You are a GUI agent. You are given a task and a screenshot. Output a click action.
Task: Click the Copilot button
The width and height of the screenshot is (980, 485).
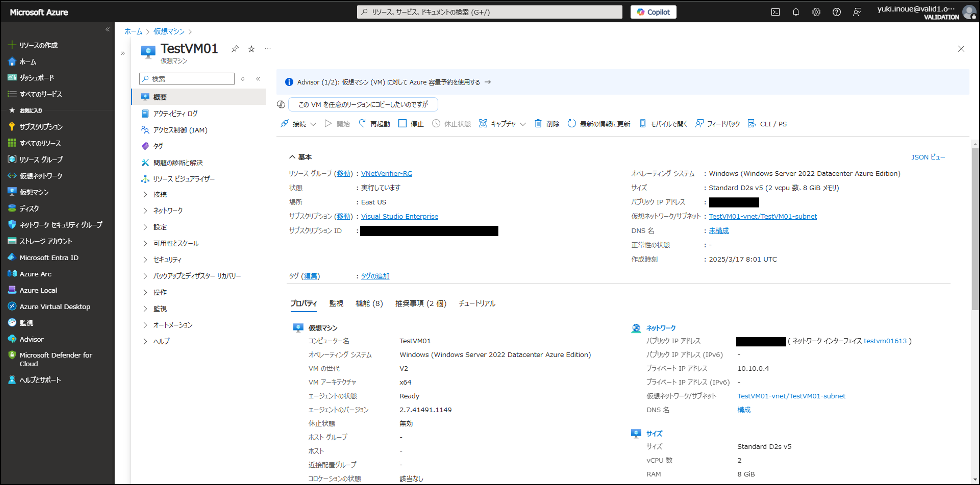653,12
